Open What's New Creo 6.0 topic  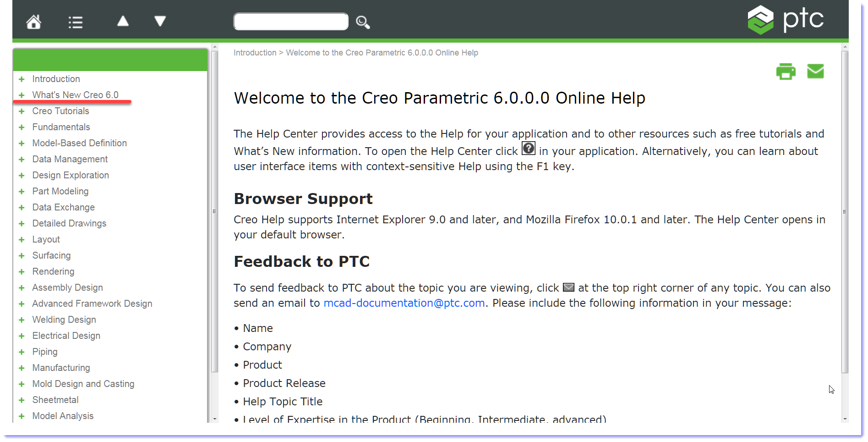75,95
